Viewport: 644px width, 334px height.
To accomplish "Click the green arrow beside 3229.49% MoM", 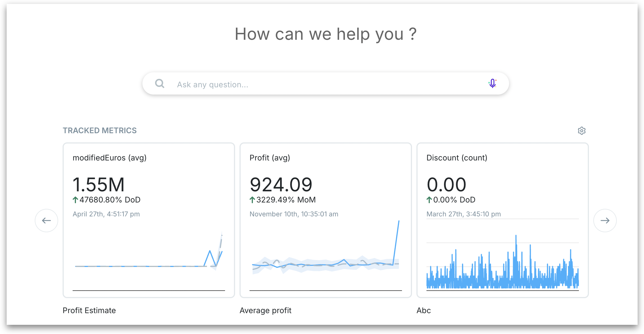I will coord(252,200).
